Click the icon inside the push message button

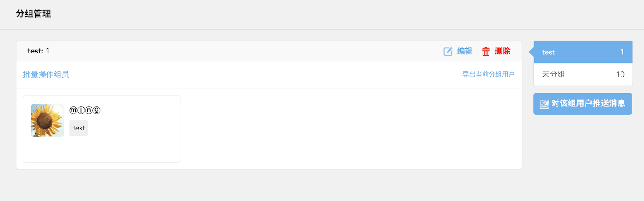click(x=544, y=104)
